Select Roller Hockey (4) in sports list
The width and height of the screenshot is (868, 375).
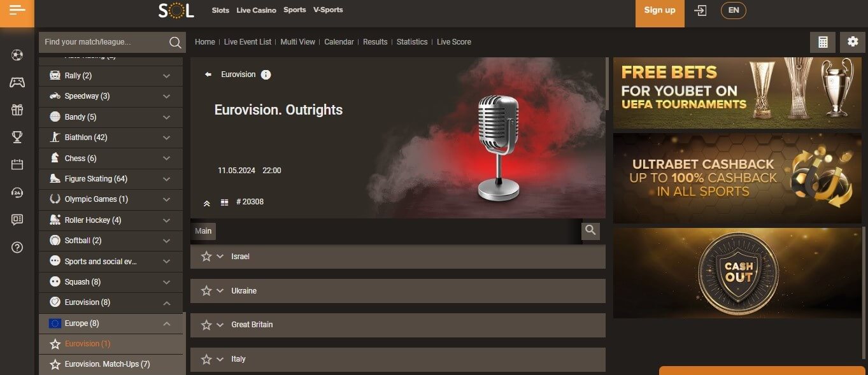[111, 220]
